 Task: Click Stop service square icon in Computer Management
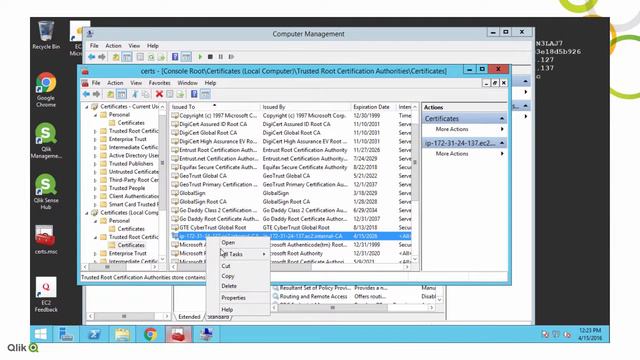[x=210, y=57]
